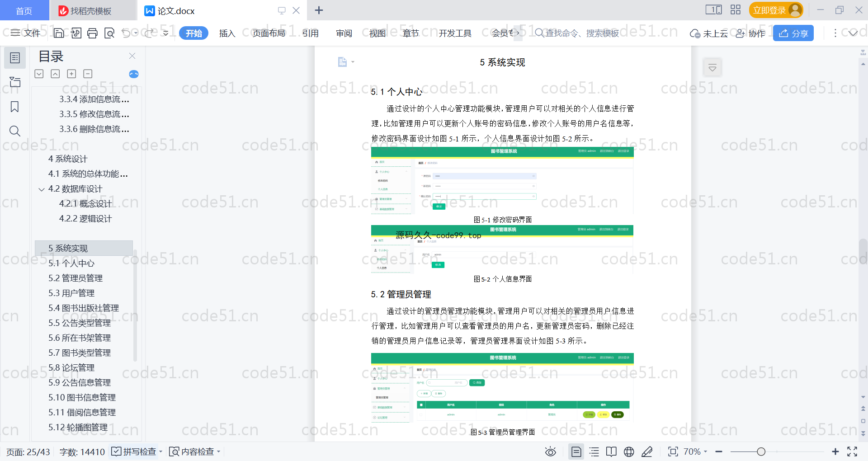Click the expand-all plus icon in outline

71,74
